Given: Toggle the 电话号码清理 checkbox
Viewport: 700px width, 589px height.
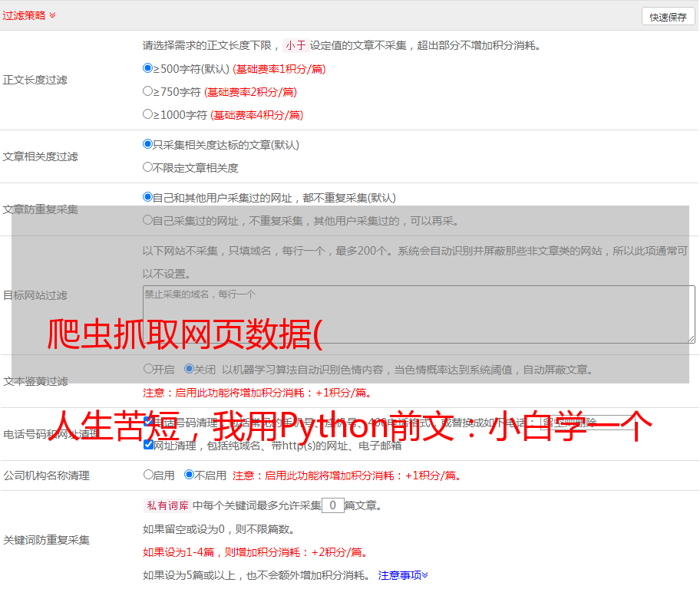Looking at the screenshot, I should tap(149, 421).
